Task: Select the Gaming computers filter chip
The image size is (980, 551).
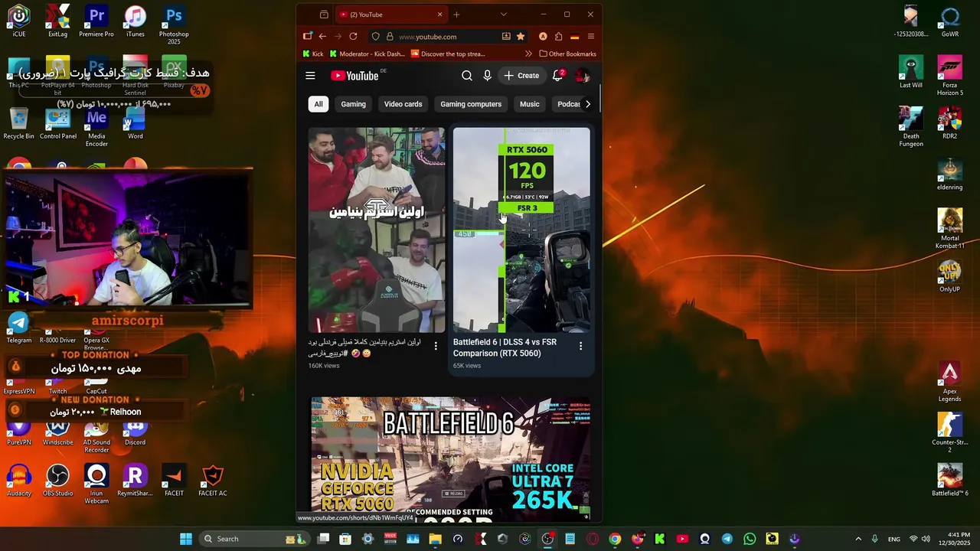Action: [471, 104]
